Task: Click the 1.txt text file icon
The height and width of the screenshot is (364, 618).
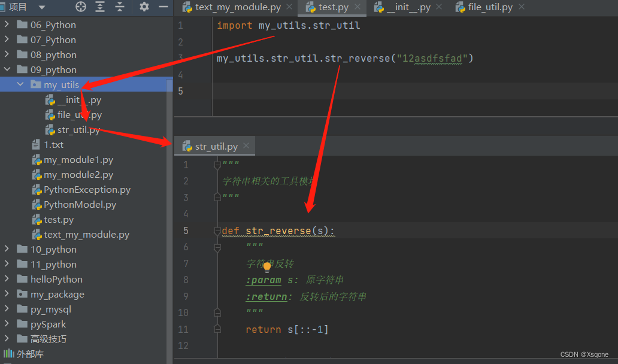Action: (x=36, y=144)
